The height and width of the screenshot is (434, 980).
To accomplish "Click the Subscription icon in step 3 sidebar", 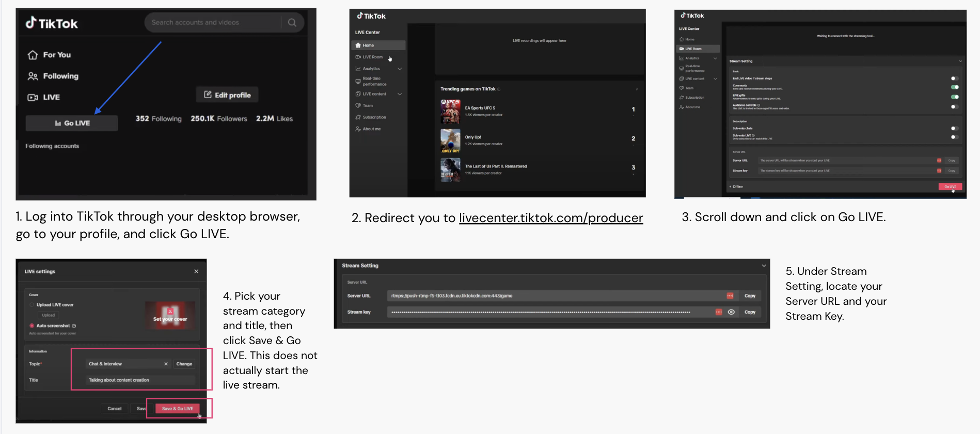I will [x=682, y=98].
